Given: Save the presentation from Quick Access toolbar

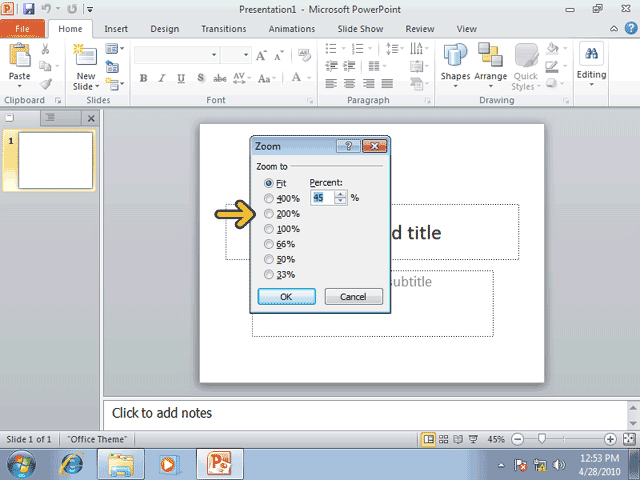Looking at the screenshot, I should pyautogui.click(x=29, y=9).
